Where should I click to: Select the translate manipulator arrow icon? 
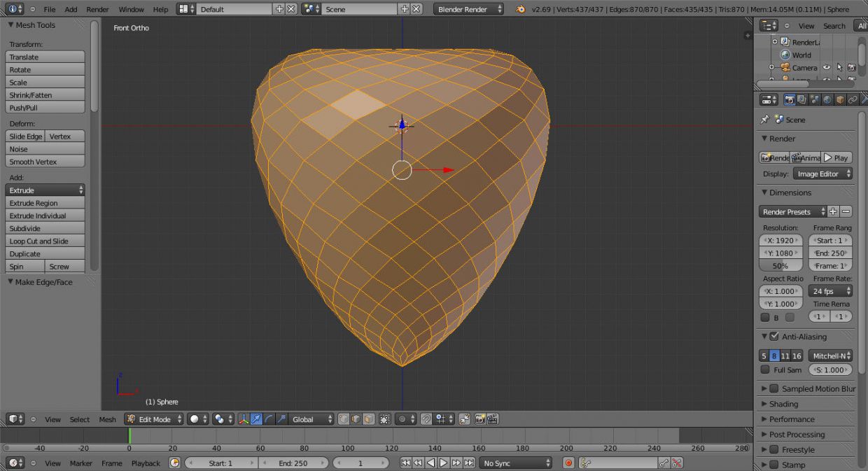(256, 419)
